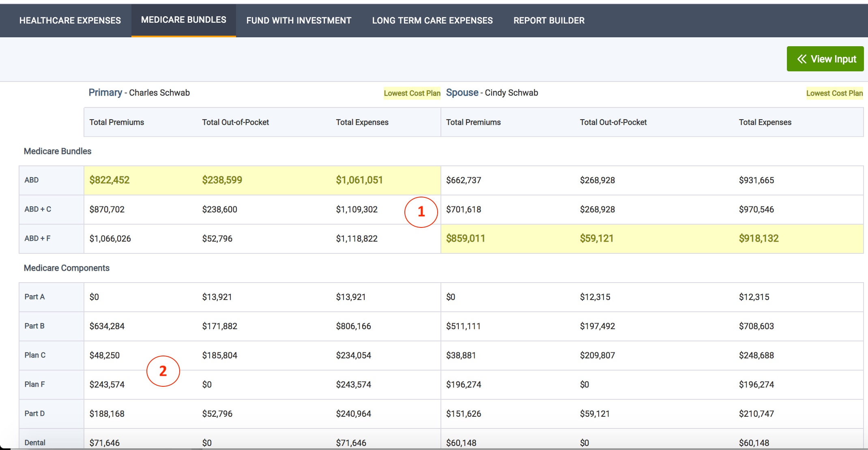Click the highlighted $918,132 spouse total

[759, 238]
